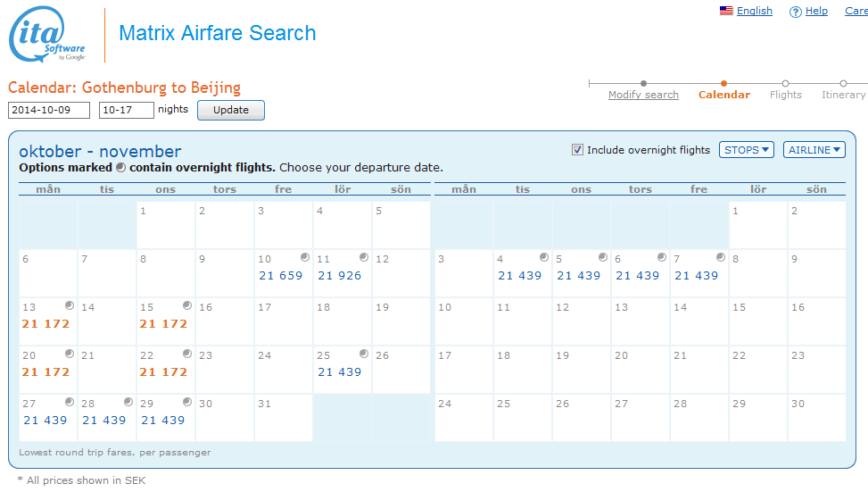Click overnight flight icon on November 4
This screenshot has height=492, width=868.
[543, 257]
